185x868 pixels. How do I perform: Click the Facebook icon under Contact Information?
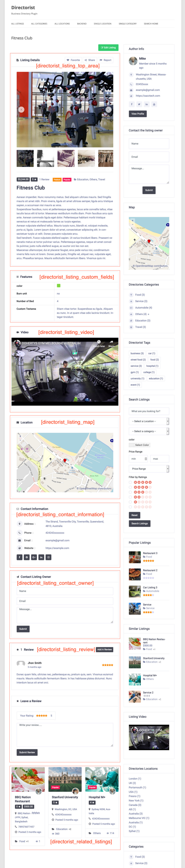click(x=20, y=557)
